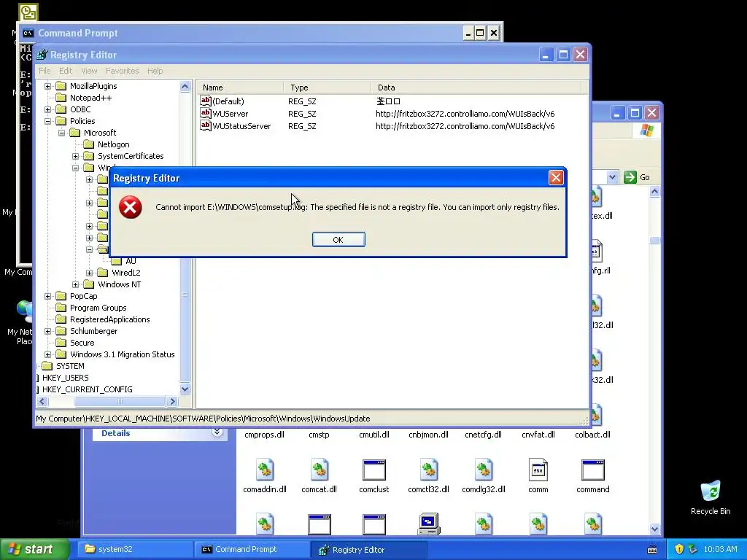Collapse the Details panel in Explorer

(217, 432)
